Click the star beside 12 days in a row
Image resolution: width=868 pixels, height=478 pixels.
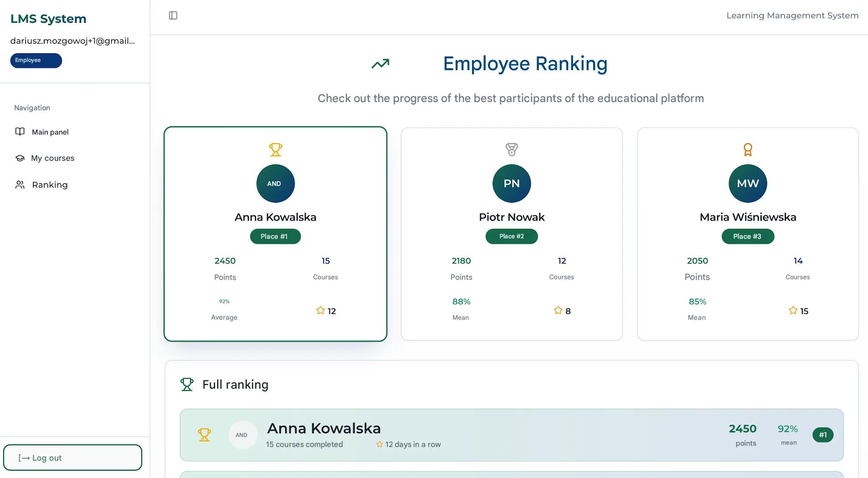coord(380,444)
